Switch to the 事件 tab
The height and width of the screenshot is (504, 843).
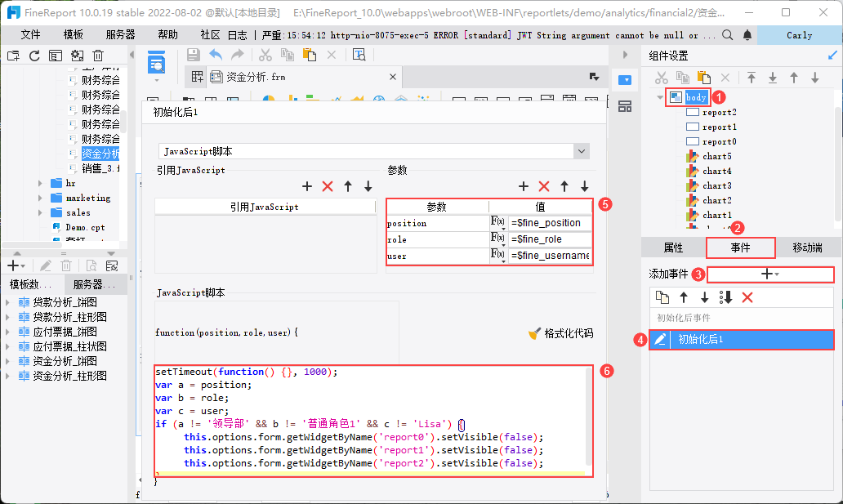pos(740,248)
